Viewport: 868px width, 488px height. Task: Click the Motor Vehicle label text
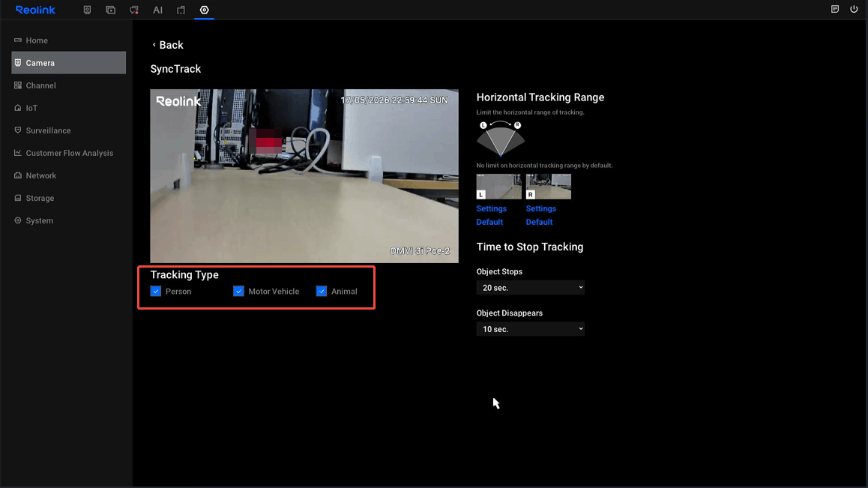pos(274,292)
